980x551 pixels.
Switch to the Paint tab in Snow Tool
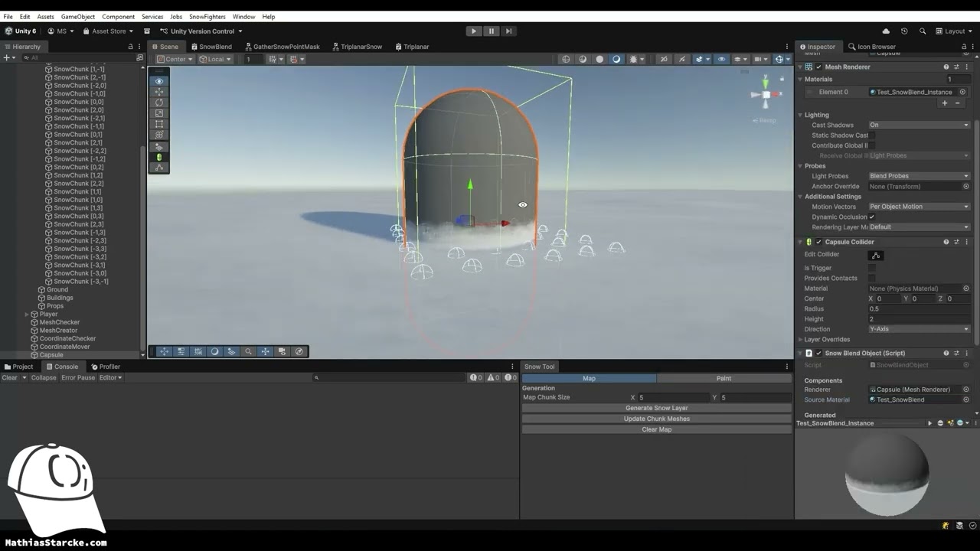click(x=724, y=378)
